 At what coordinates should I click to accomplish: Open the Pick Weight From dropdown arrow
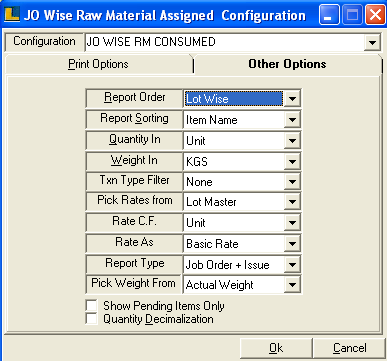[292, 285]
